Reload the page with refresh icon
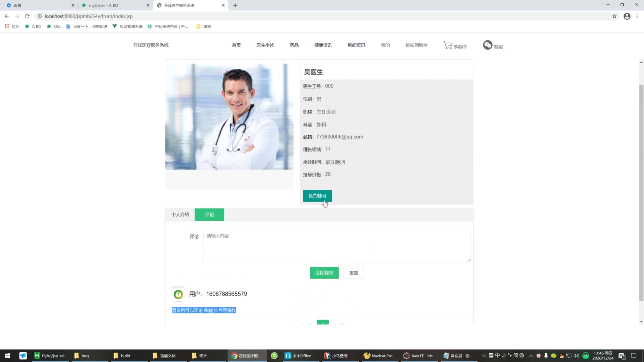The width and height of the screenshot is (644, 362). tap(27, 16)
